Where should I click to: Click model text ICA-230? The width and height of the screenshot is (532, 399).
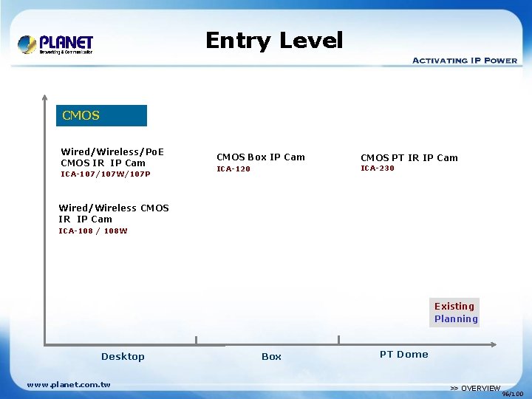[378, 168]
